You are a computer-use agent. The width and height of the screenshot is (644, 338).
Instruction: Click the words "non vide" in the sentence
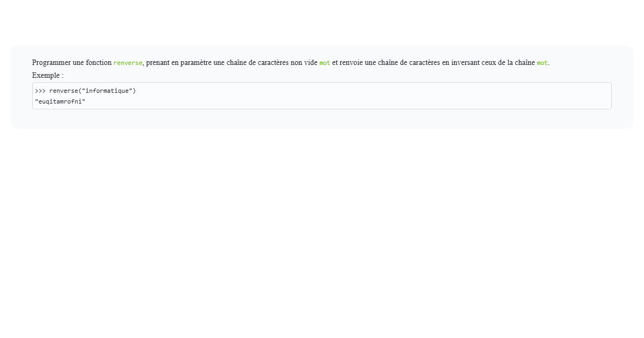[x=304, y=63]
